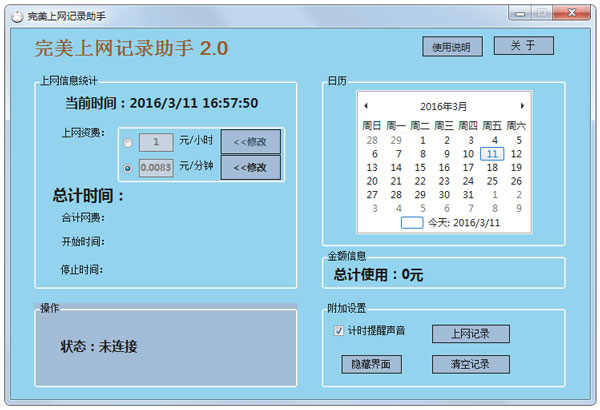600x410 pixels.
Task: Select date 22 in the calendar
Action: point(420,181)
